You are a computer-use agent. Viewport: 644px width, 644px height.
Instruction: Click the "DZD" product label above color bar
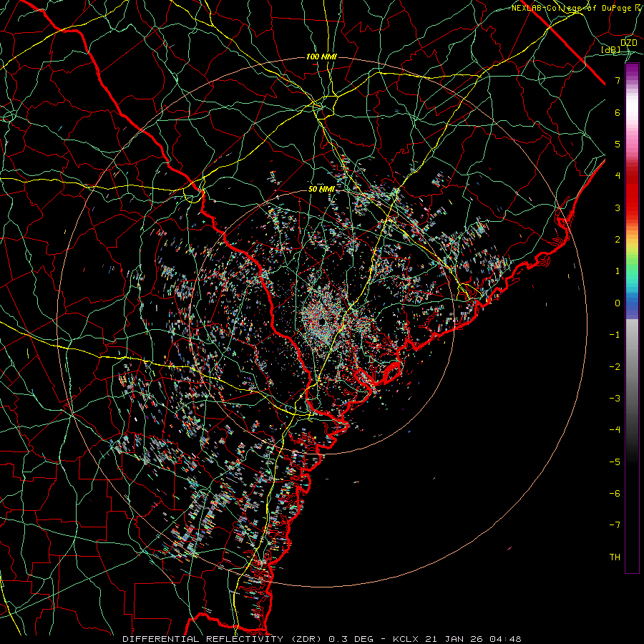[629, 43]
